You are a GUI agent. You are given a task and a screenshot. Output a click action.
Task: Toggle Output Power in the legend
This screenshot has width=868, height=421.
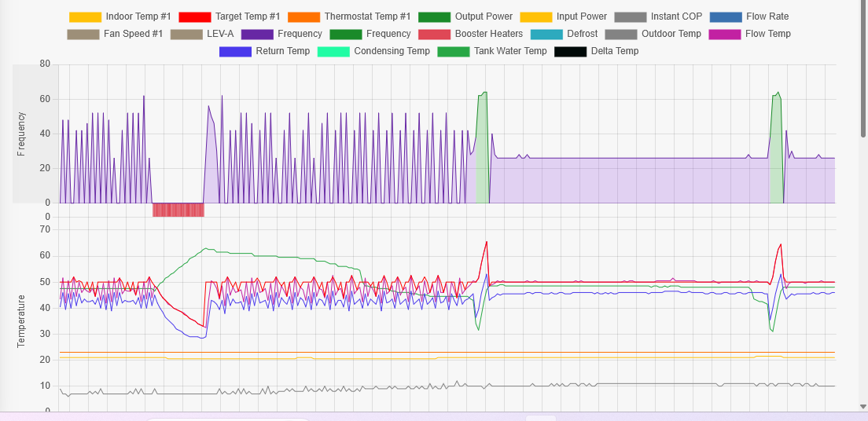(465, 16)
